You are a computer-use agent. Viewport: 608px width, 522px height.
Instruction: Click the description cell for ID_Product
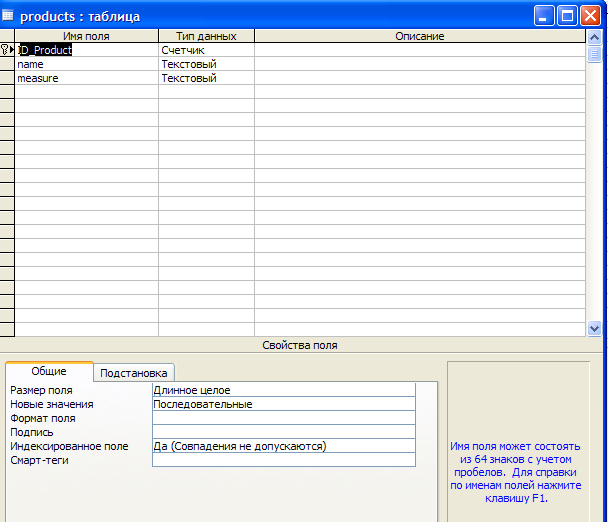[x=420, y=50]
